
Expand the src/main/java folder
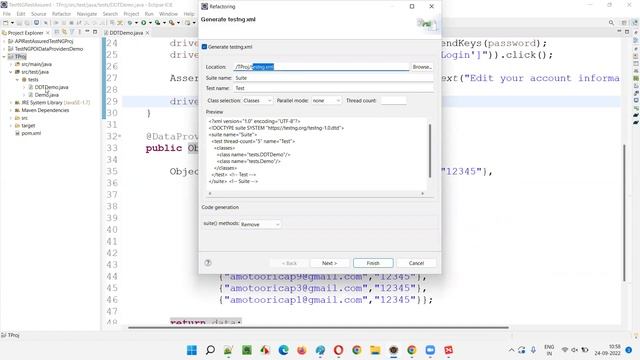click(x=11, y=64)
